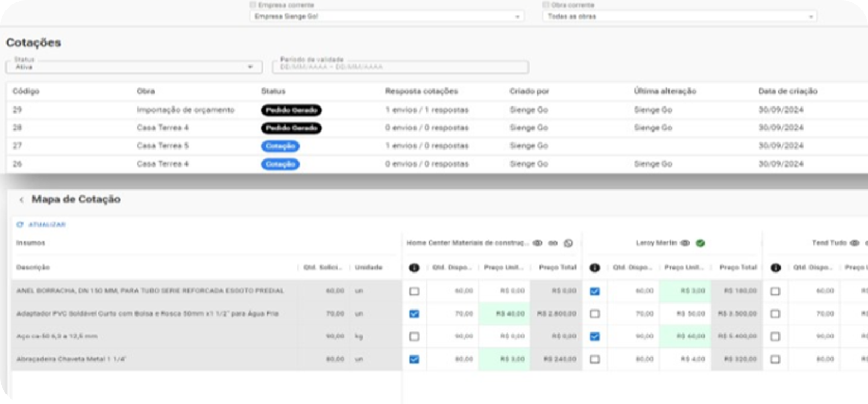Toggle the small Empresa corrente checkbox
Screen dimensions: 868x404
[253, 5]
